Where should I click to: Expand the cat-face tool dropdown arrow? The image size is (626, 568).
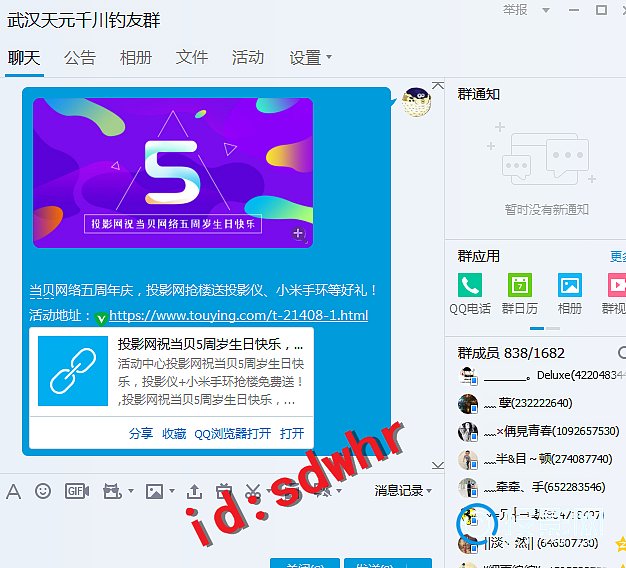pos(131,491)
